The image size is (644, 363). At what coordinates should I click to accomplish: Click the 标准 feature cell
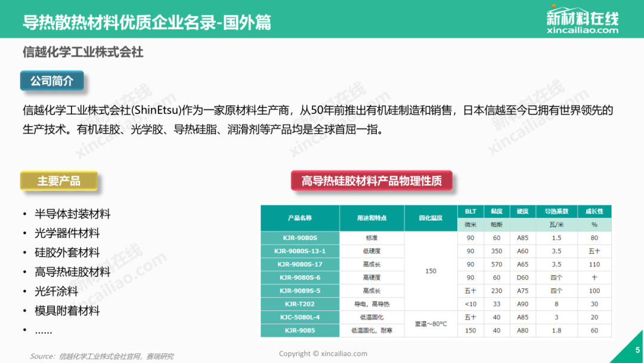(x=371, y=238)
